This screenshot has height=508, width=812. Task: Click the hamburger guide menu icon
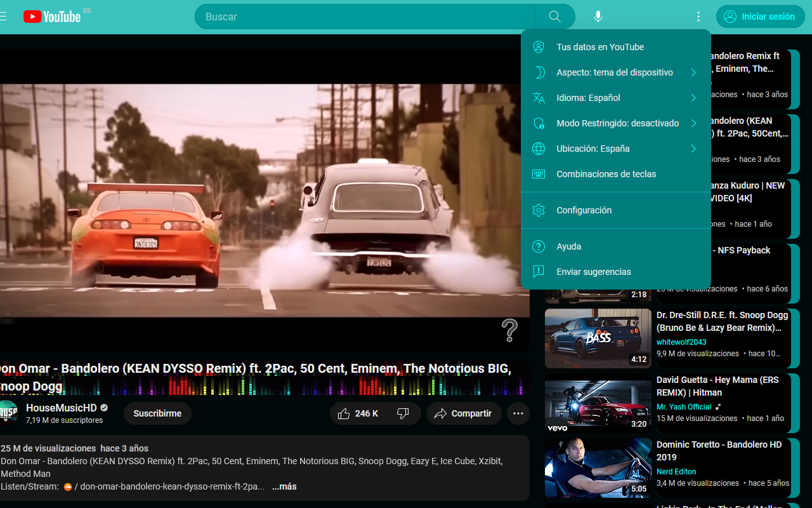click(x=3, y=17)
